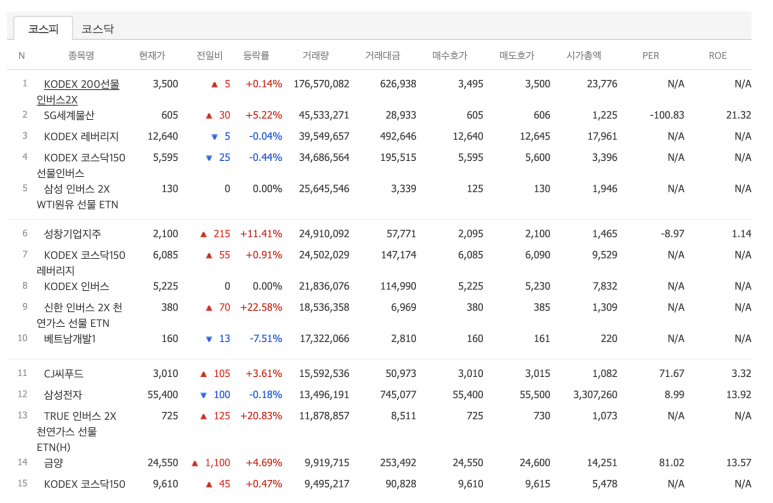The width and height of the screenshot is (773, 503).
Task: Click the ROE column header
Action: [x=718, y=55]
